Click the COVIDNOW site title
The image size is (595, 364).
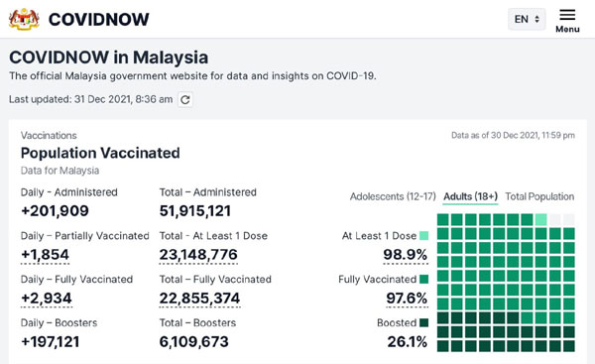(98, 20)
